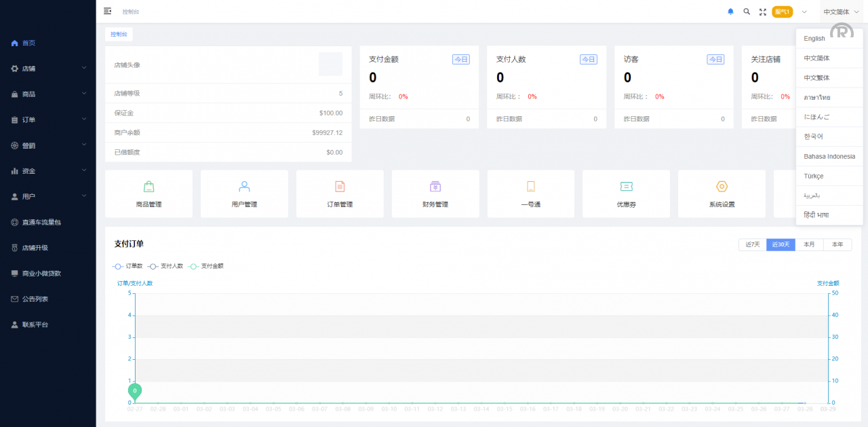Screen dimensions: 868x427
Task: Open 财务管理 shortcut icon
Action: pyautogui.click(x=435, y=187)
